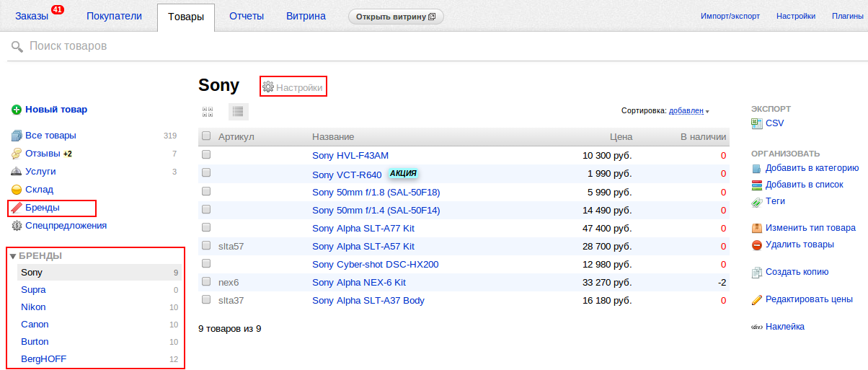Click the Склад warehouse icon

pyautogui.click(x=17, y=190)
